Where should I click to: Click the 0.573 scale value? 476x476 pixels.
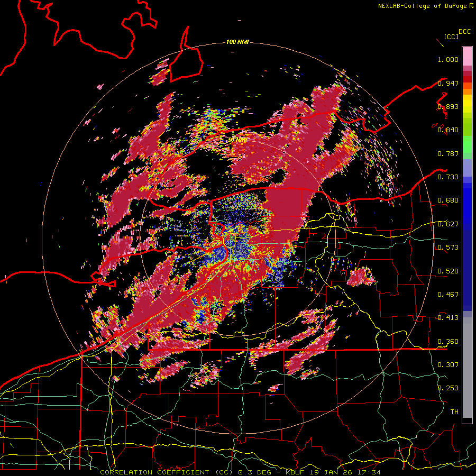[448, 248]
